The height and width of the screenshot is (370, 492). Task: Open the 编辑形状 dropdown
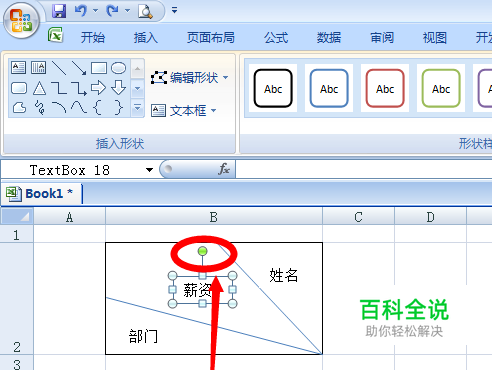pos(189,78)
